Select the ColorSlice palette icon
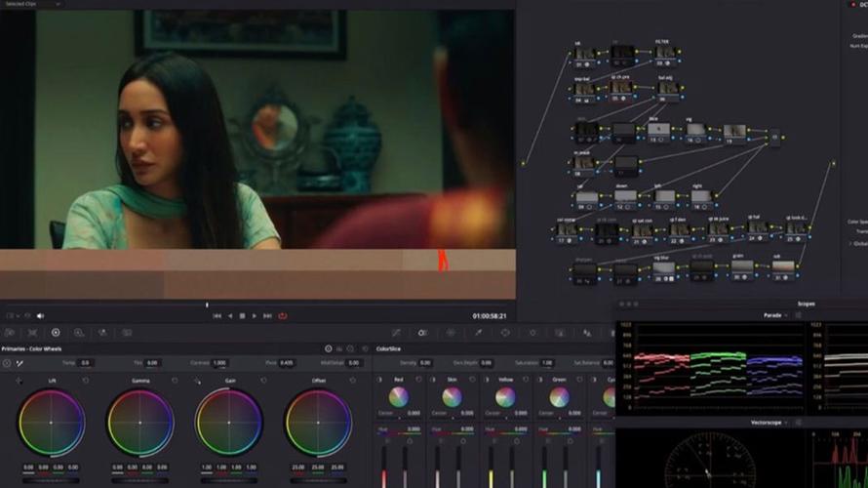Viewport: 868px width, 488px height. pos(423,333)
